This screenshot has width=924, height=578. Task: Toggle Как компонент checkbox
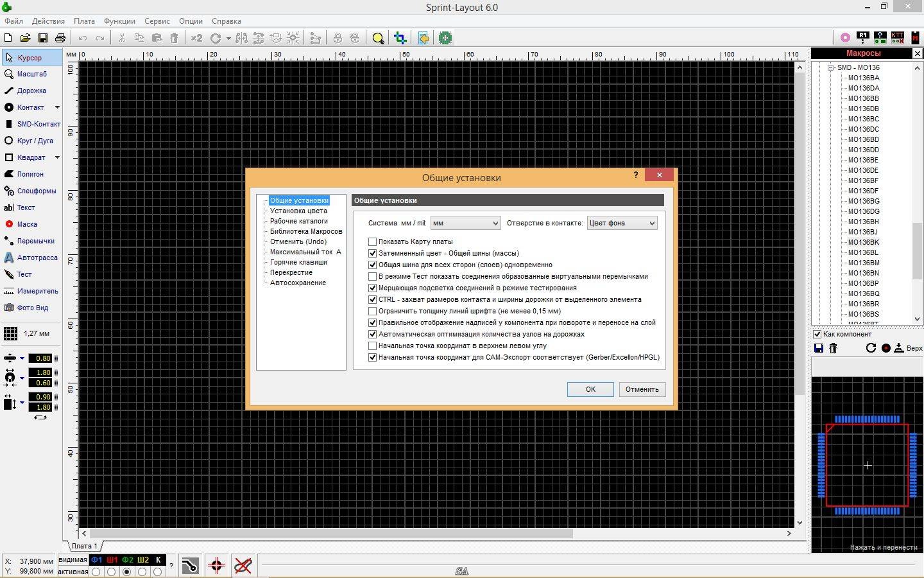[x=817, y=334]
